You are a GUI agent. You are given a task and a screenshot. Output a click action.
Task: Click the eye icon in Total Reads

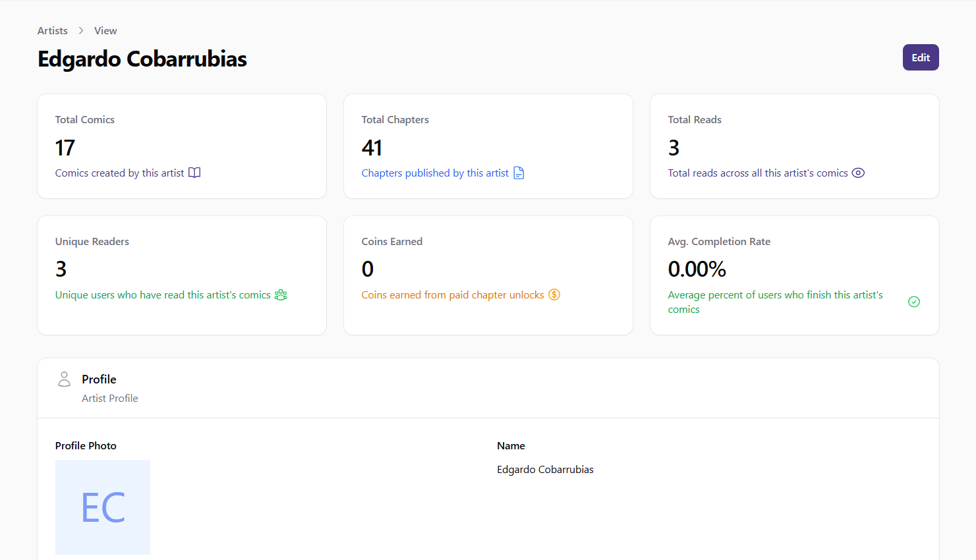click(x=858, y=173)
